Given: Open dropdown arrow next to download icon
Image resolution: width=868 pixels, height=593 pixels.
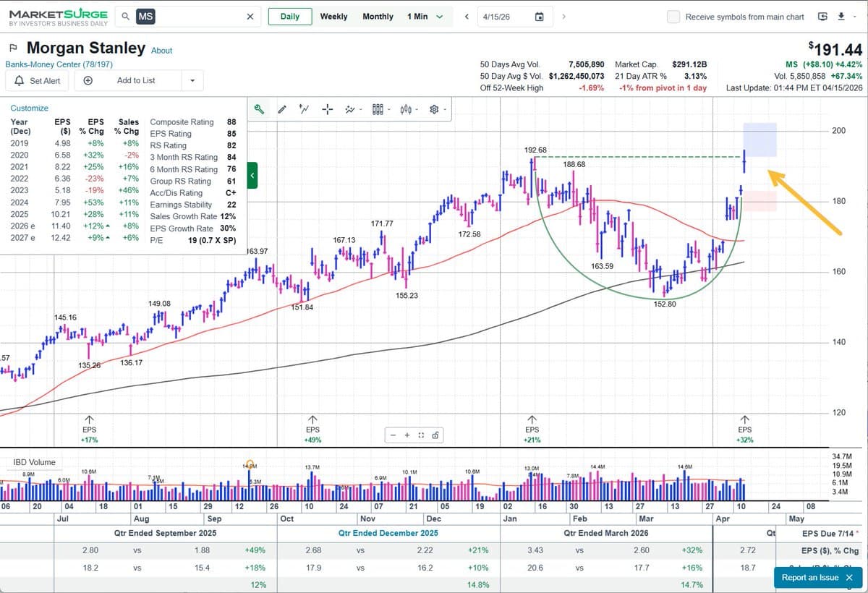Looking at the screenshot, I should (854, 17).
